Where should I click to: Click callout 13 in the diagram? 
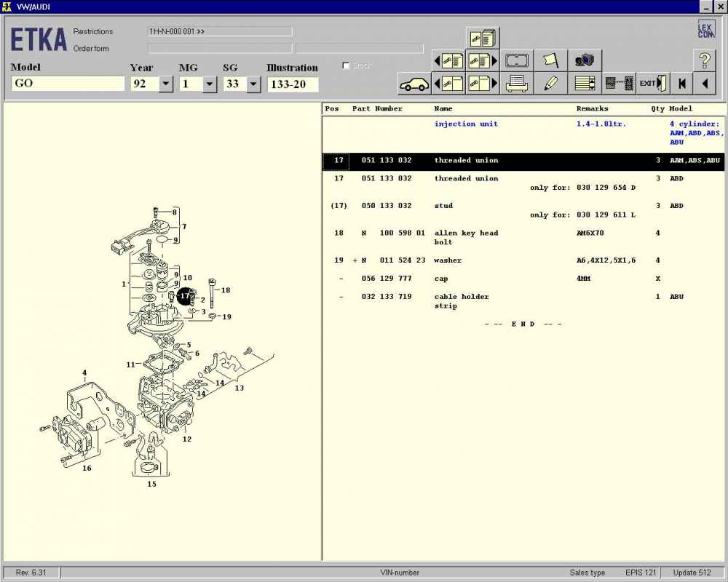(239, 388)
